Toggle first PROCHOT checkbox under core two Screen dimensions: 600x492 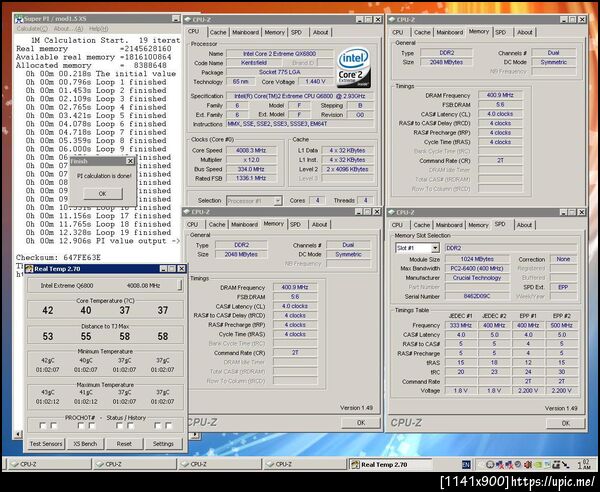[x=81, y=425]
